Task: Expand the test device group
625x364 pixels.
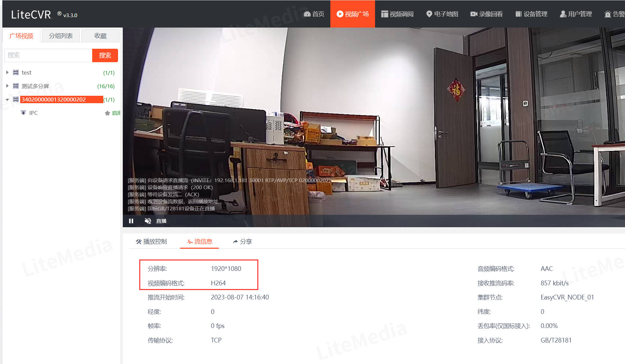Action: click(x=7, y=72)
